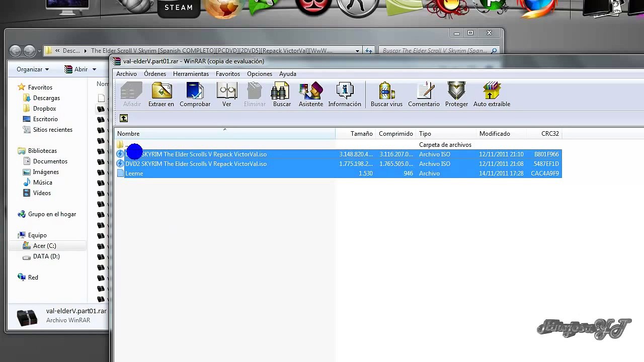The height and width of the screenshot is (362, 644).
Task: Open the Archivo menu
Action: tap(126, 74)
